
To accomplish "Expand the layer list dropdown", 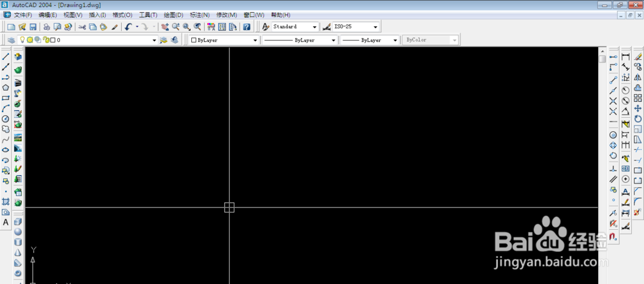I will [x=155, y=41].
